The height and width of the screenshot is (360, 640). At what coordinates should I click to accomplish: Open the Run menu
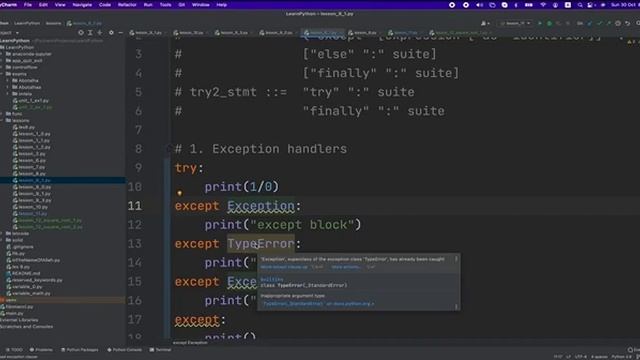click(148, 5)
